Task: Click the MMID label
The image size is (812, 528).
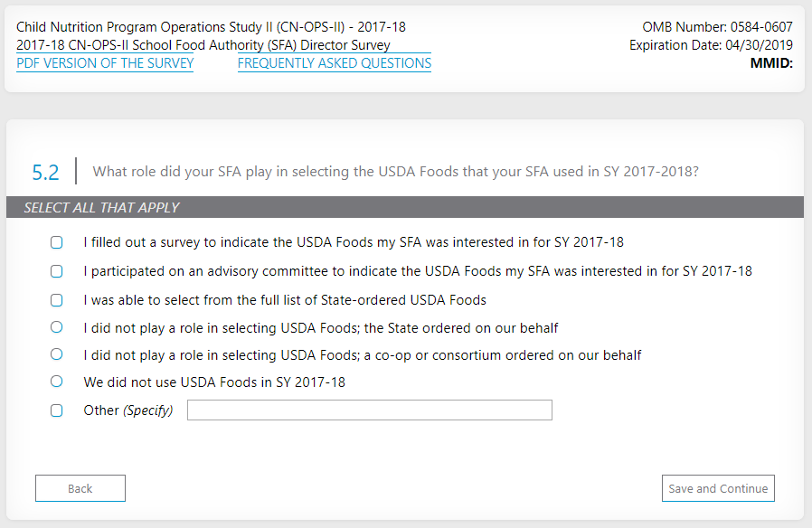Action: coord(771,63)
